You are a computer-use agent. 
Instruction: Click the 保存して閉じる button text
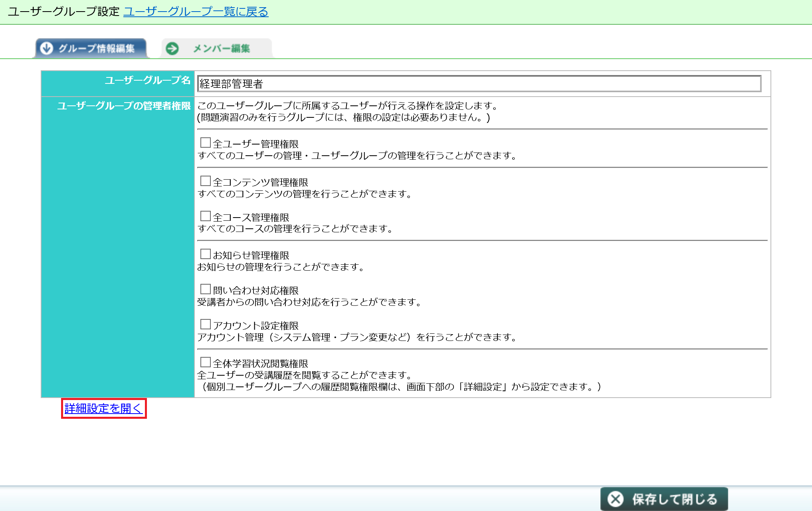tap(675, 499)
